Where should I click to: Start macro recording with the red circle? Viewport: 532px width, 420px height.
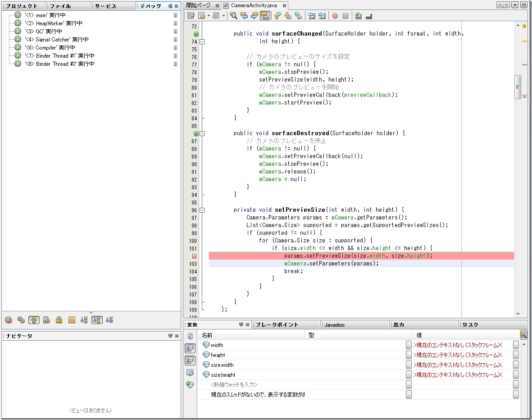pyautogui.click(x=335, y=16)
